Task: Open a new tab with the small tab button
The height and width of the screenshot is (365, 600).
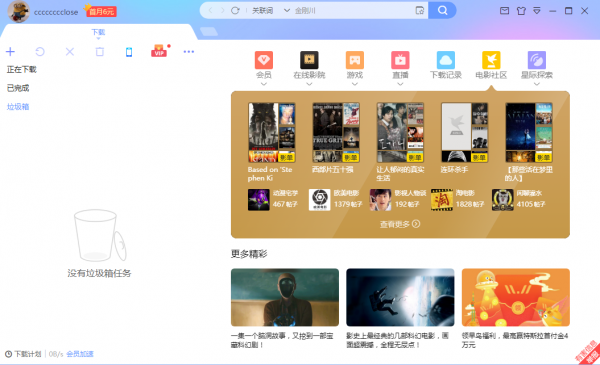Action: click(x=209, y=31)
